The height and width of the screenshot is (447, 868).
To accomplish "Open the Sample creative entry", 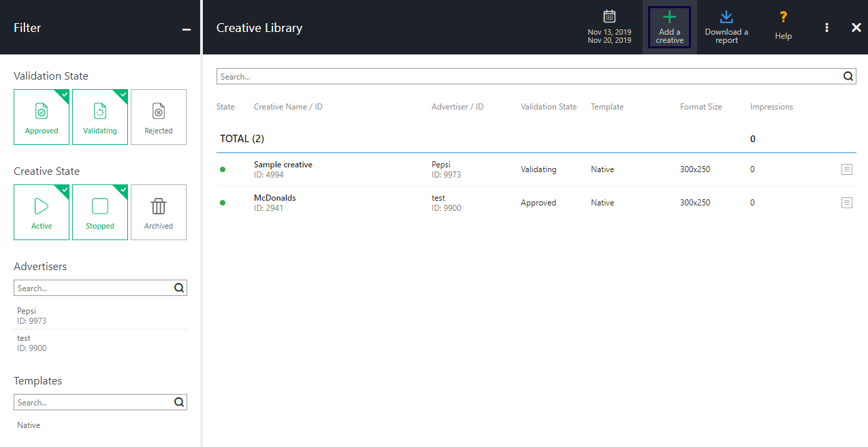I will tap(283, 165).
